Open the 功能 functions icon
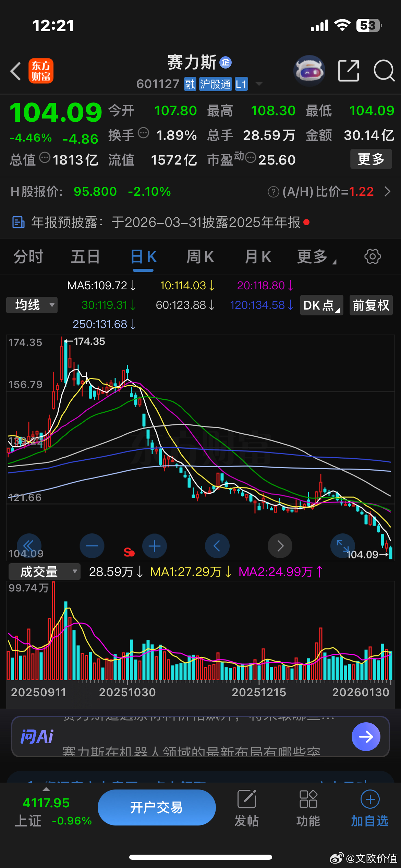Viewport: 401px width, 868px height. pos(308,799)
